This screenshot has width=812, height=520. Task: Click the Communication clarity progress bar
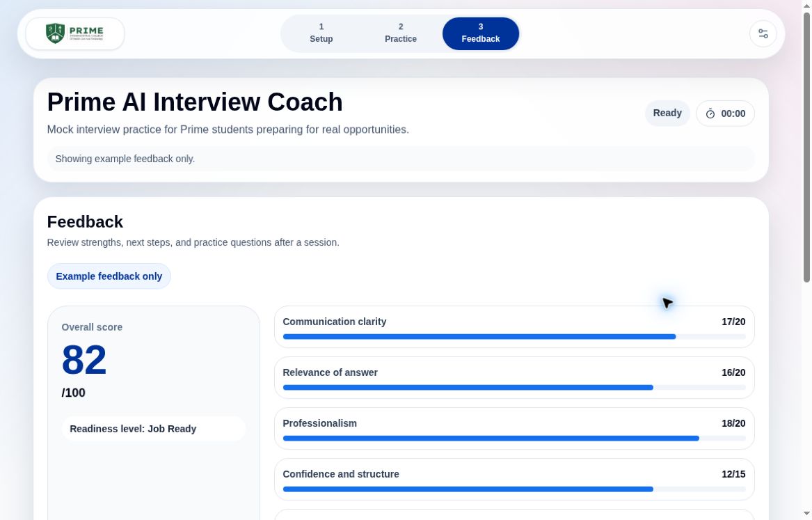coord(514,337)
